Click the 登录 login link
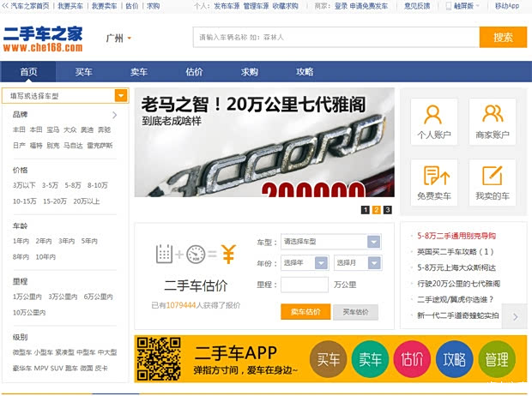This screenshot has width=532, height=396. click(x=341, y=6)
